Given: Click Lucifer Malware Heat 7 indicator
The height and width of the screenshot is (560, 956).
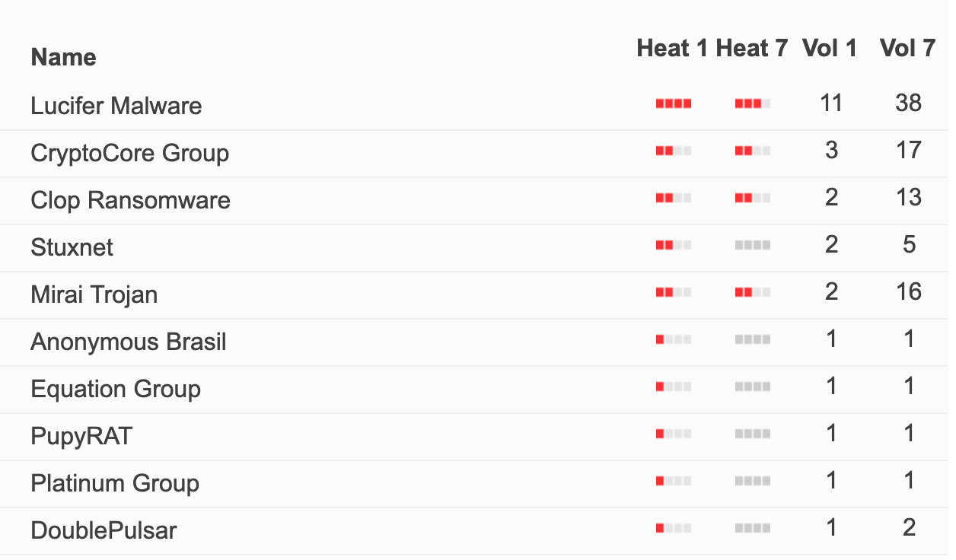Looking at the screenshot, I should 753,104.
